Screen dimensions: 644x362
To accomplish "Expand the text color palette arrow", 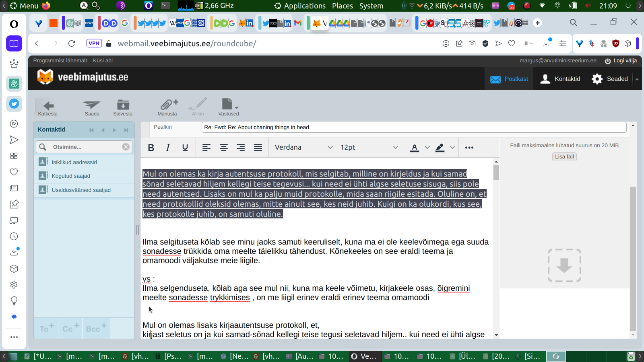I will coord(427,148).
